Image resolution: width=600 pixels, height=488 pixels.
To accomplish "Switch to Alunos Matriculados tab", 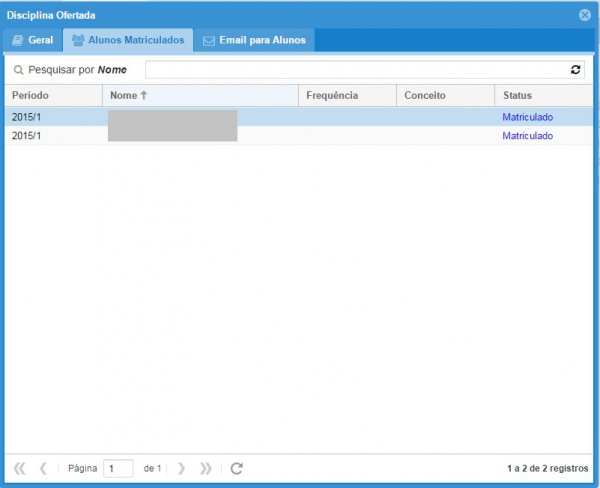I will [x=127, y=41].
